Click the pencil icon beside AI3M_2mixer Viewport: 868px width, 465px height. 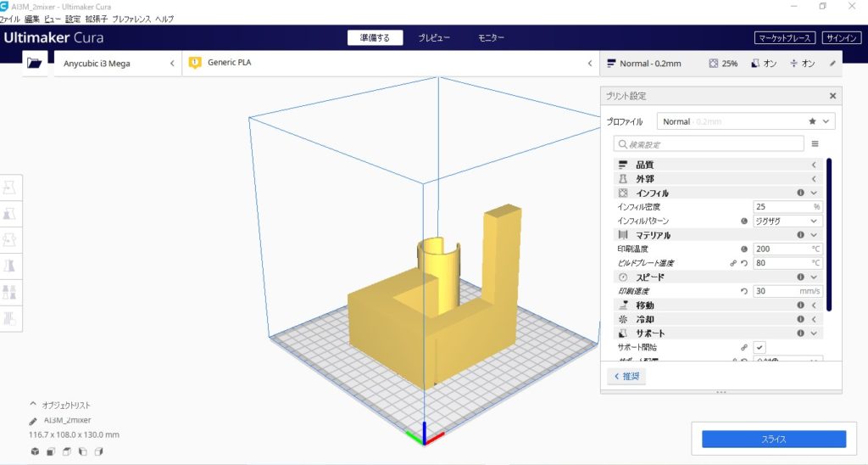point(33,420)
